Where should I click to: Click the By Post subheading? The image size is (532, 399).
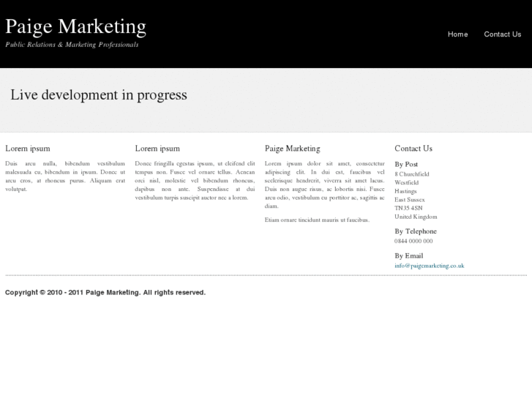pyautogui.click(x=406, y=164)
